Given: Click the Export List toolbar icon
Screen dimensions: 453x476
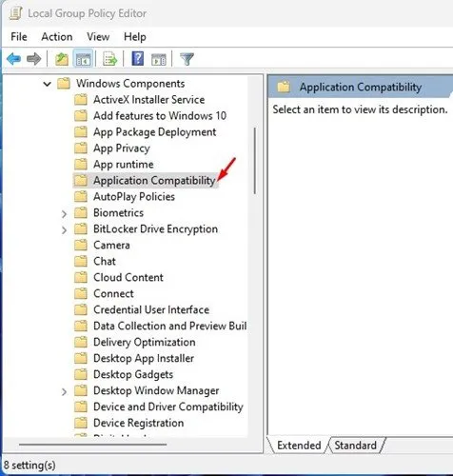Looking at the screenshot, I should tap(109, 59).
